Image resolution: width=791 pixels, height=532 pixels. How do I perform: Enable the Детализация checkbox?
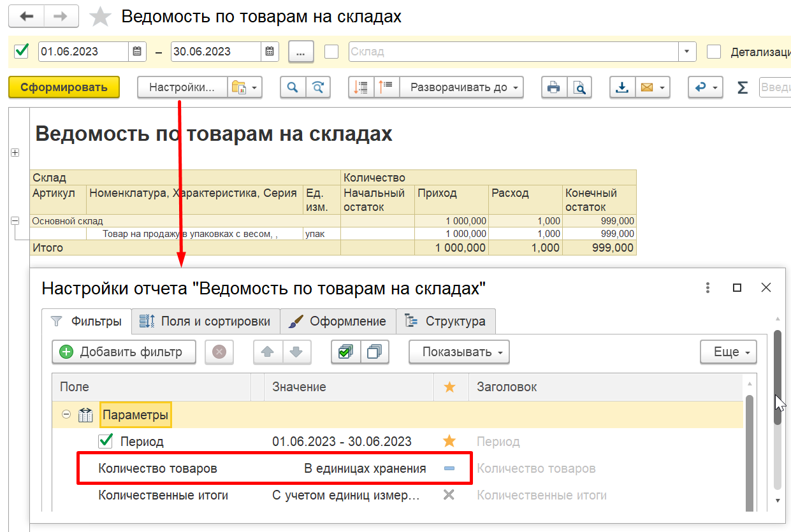point(714,52)
